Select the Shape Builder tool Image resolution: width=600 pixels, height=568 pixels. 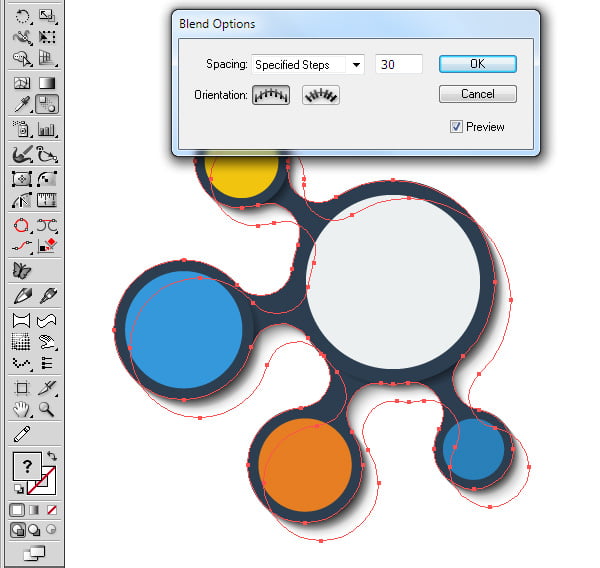(x=22, y=59)
